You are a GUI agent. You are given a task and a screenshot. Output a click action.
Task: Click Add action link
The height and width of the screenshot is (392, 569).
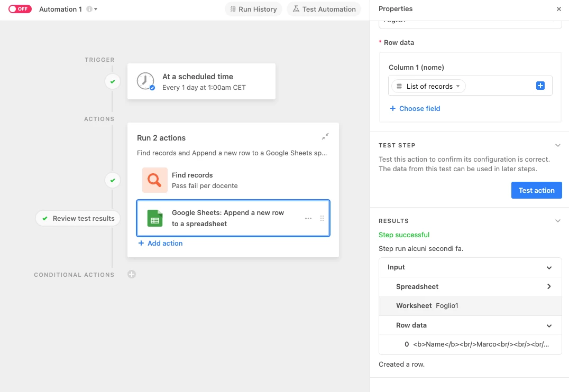pyautogui.click(x=160, y=243)
